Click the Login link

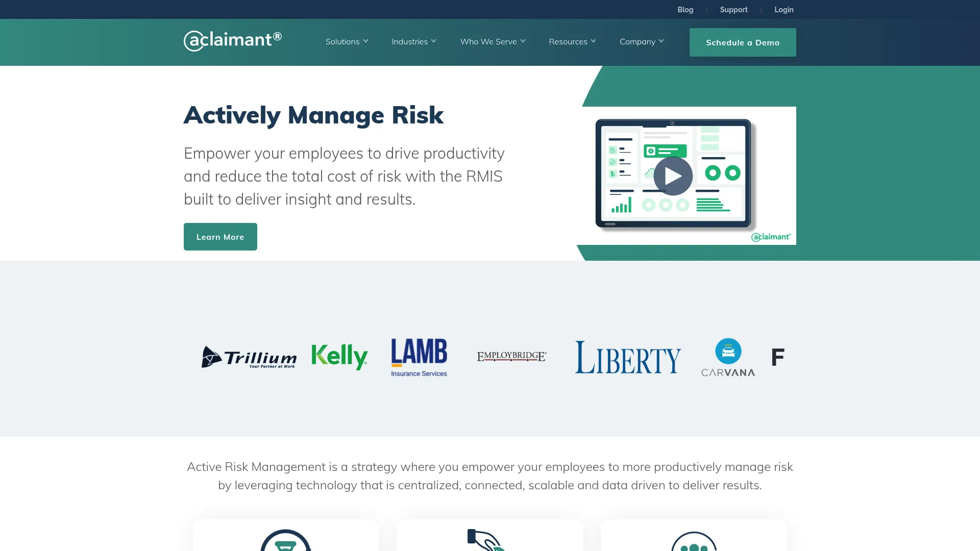click(783, 10)
